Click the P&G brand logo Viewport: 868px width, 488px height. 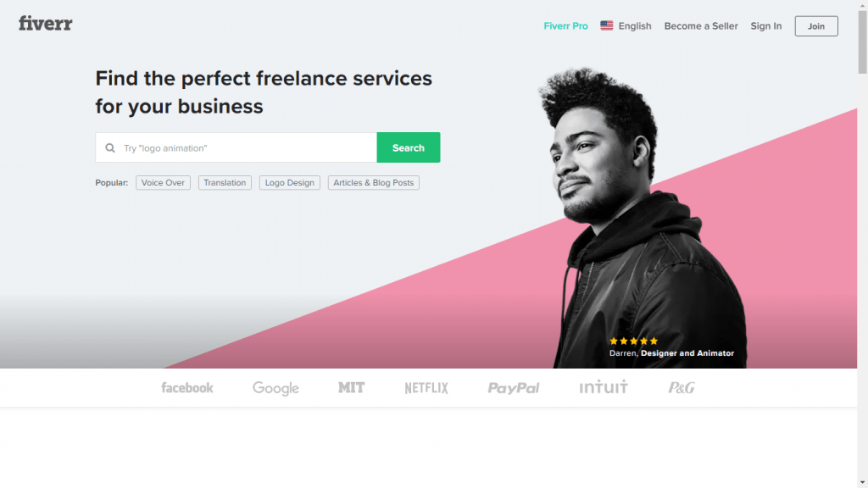tap(682, 387)
